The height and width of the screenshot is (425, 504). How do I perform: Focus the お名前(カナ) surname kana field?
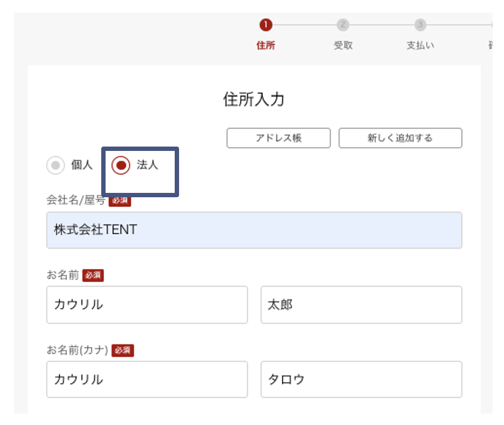point(147,380)
